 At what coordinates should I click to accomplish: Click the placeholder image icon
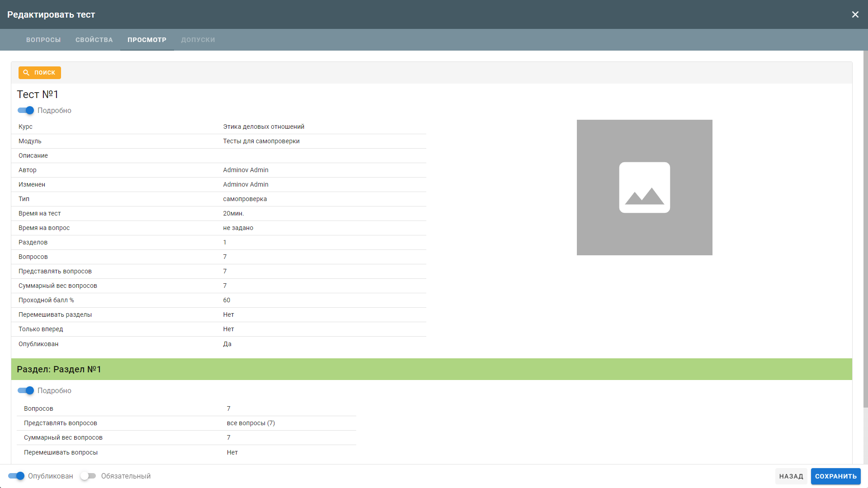coord(644,188)
